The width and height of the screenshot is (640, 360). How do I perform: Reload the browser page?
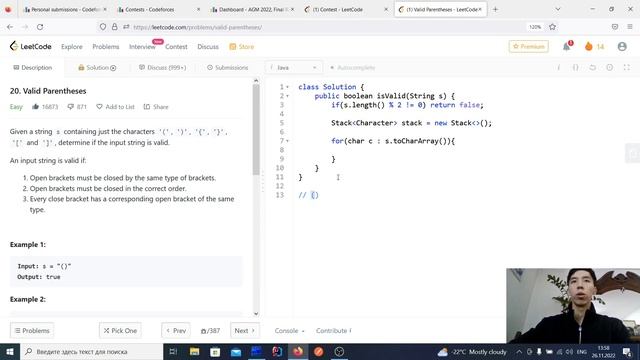coord(40,27)
